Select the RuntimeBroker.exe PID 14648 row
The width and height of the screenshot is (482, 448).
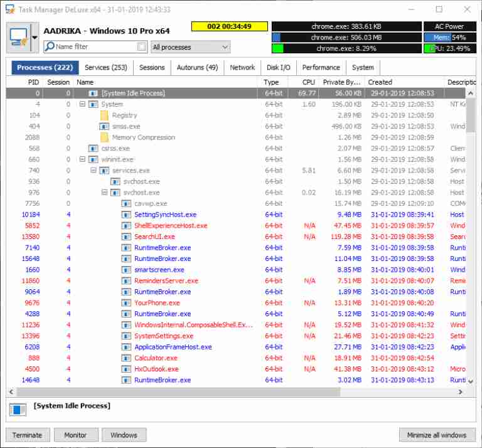tap(236, 380)
